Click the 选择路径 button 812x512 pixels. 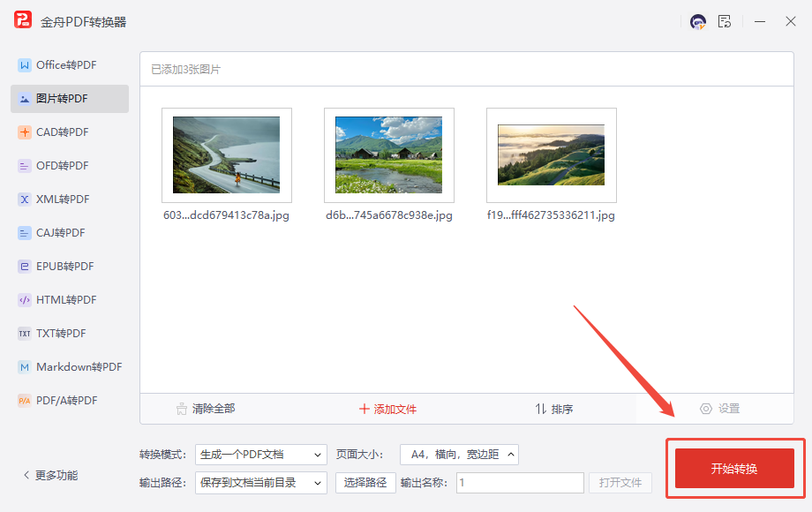(365, 483)
